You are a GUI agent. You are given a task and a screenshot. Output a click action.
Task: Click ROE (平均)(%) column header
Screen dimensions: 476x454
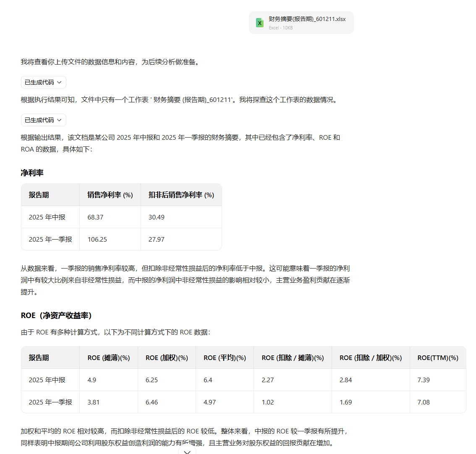225,358
